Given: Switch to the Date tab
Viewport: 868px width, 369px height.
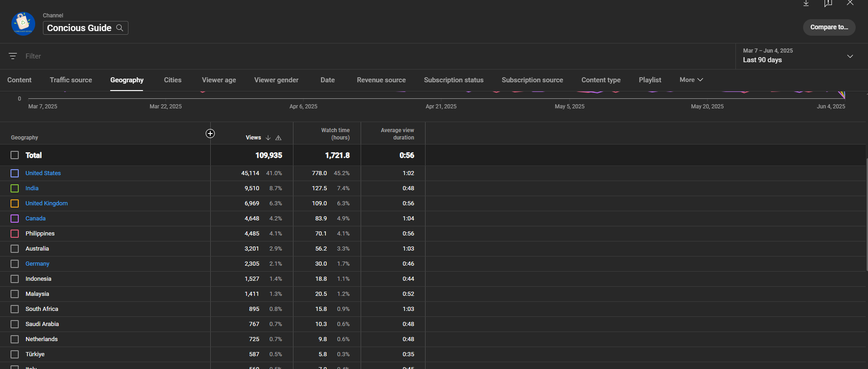Looking at the screenshot, I should [x=327, y=80].
